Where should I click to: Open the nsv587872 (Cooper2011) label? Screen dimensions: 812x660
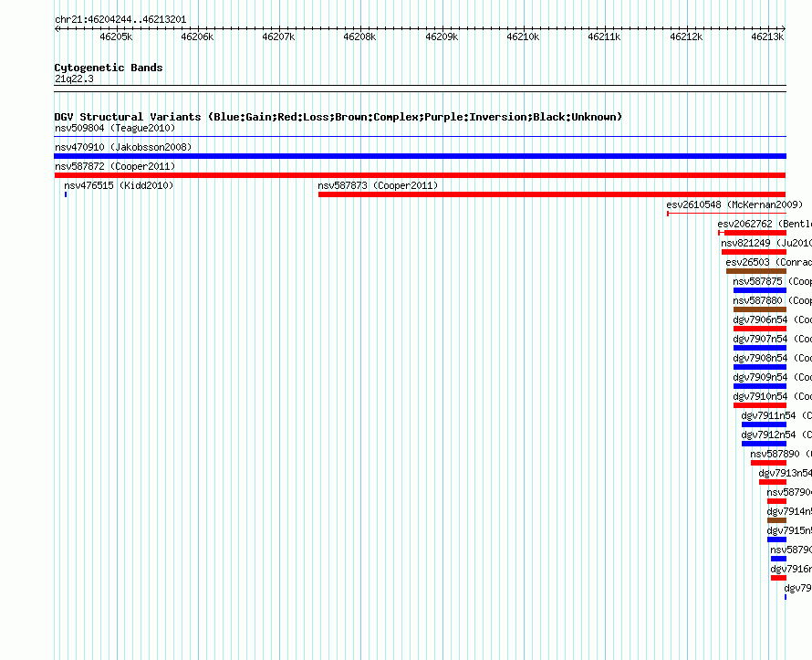[115, 166]
